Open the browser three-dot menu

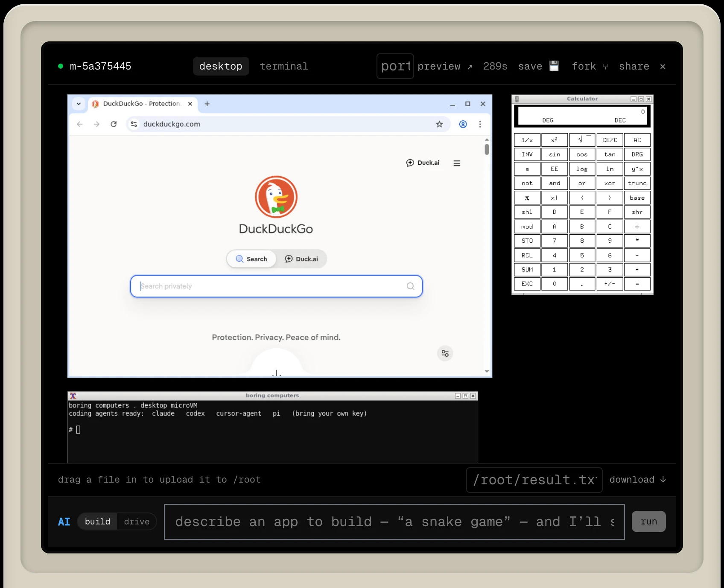480,124
